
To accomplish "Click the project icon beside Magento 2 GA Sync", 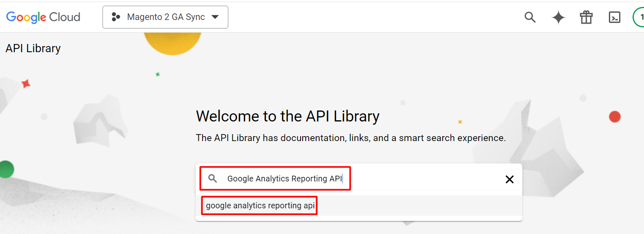I will [x=116, y=17].
